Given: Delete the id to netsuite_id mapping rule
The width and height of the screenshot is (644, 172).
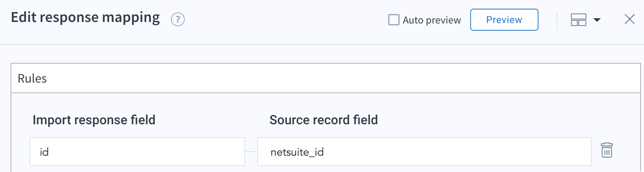Looking at the screenshot, I should [x=607, y=150].
